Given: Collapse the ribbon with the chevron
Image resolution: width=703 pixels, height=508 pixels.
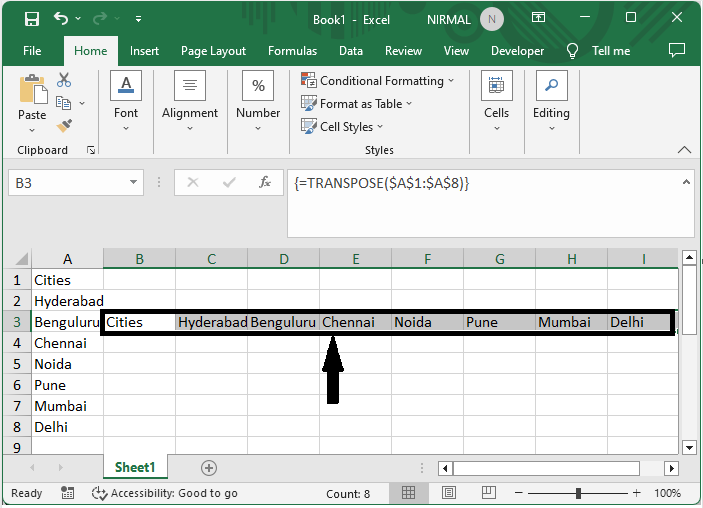Looking at the screenshot, I should (684, 150).
